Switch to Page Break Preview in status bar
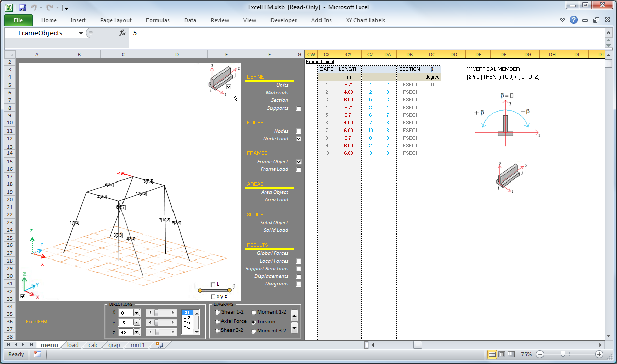 click(511, 354)
